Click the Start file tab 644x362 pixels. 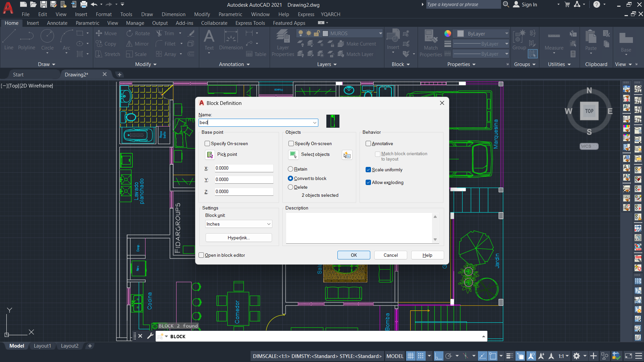(x=18, y=75)
